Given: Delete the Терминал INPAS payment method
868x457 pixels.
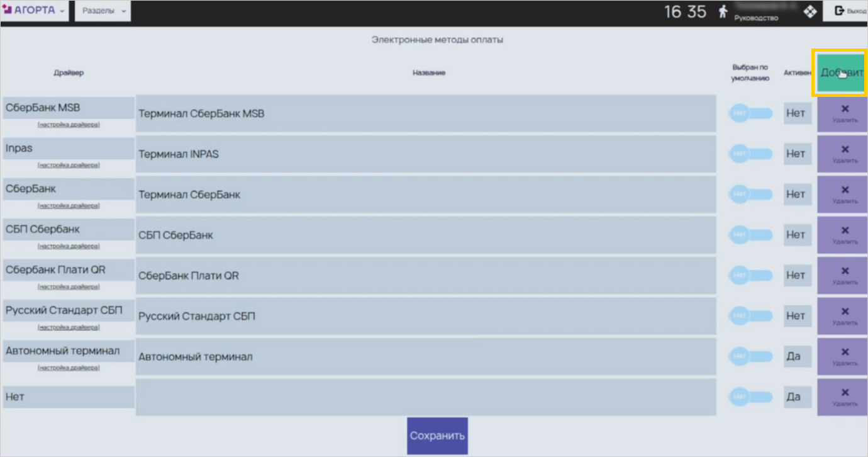Looking at the screenshot, I should (x=842, y=154).
